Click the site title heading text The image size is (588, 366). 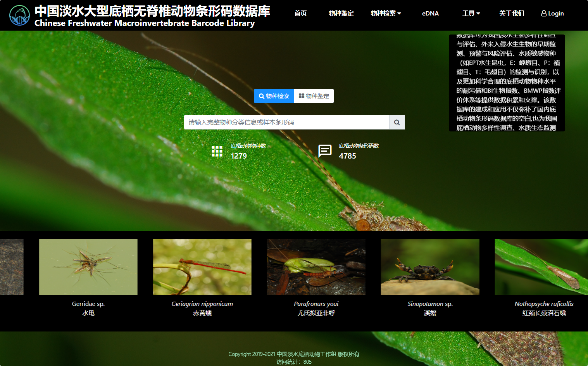pyautogui.click(x=152, y=16)
